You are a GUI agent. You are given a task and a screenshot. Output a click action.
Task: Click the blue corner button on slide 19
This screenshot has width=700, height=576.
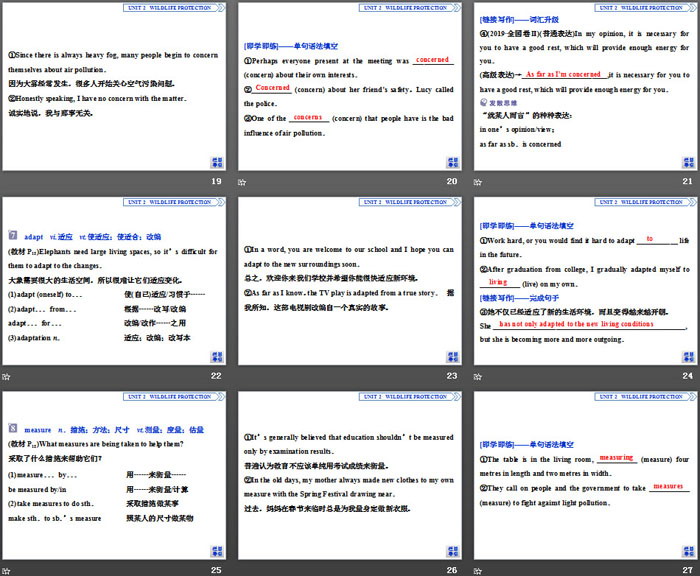click(x=216, y=161)
